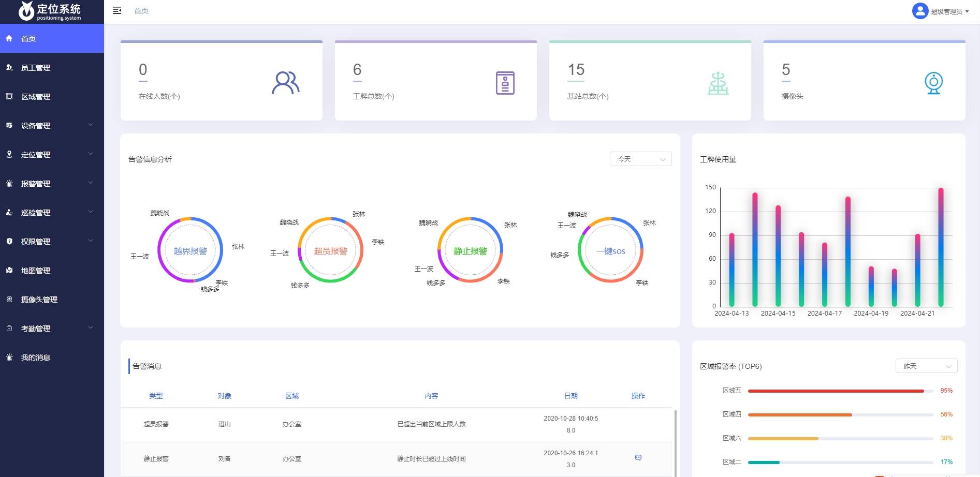Screen dimensions: 980x477
Task: Click the 对象 column header
Action: tap(224, 396)
